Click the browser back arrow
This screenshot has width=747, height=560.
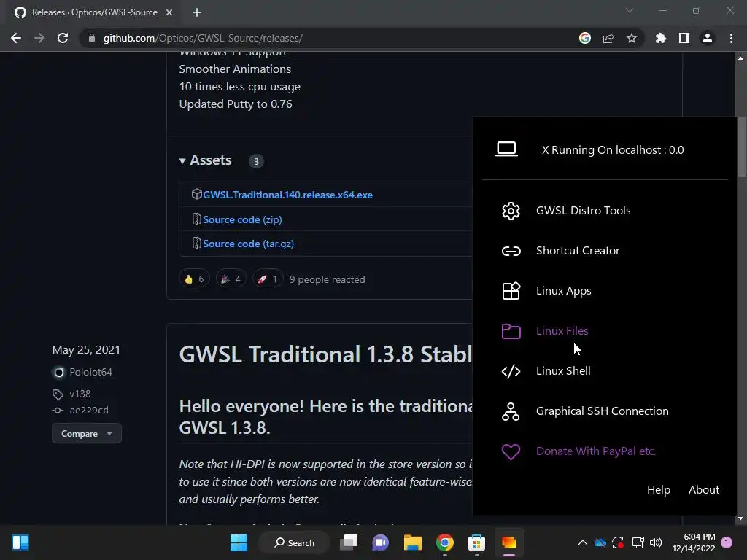point(16,38)
